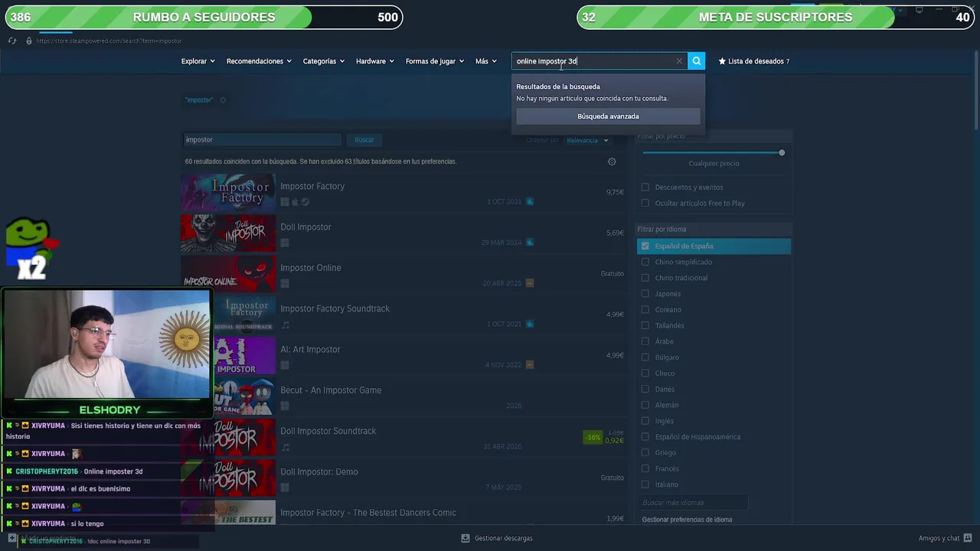
Task: Remove the "impostor" search tag
Action: tap(223, 100)
